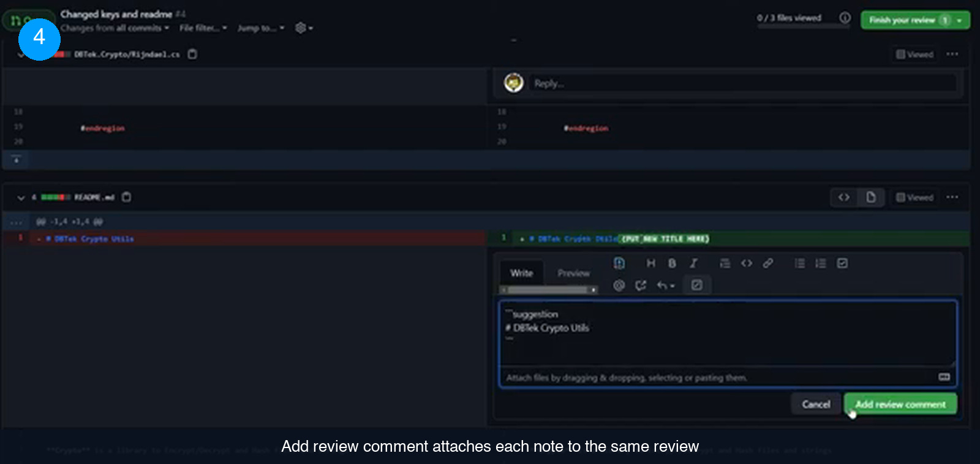The height and width of the screenshot is (464, 980).
Task: Mention a user with the @ icon
Action: [619, 285]
